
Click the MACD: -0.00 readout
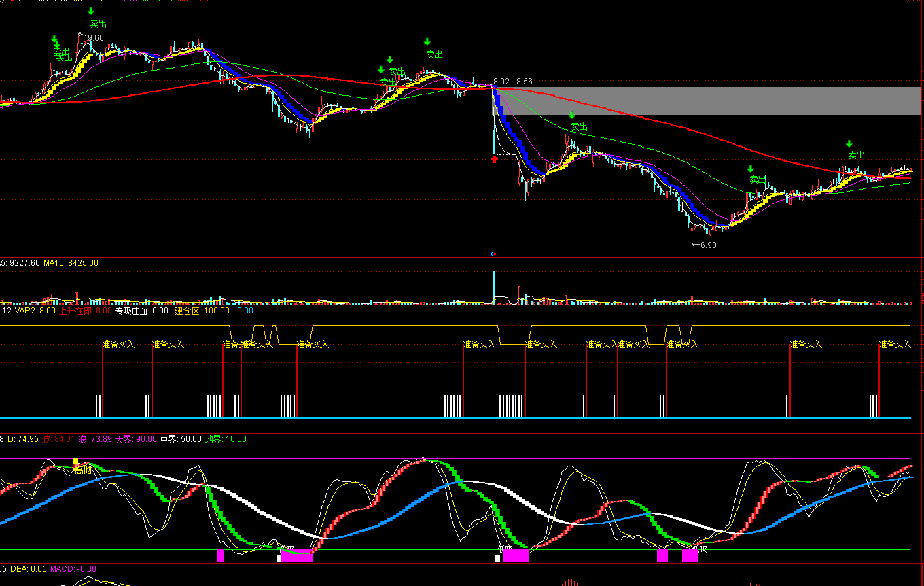[x=73, y=568]
